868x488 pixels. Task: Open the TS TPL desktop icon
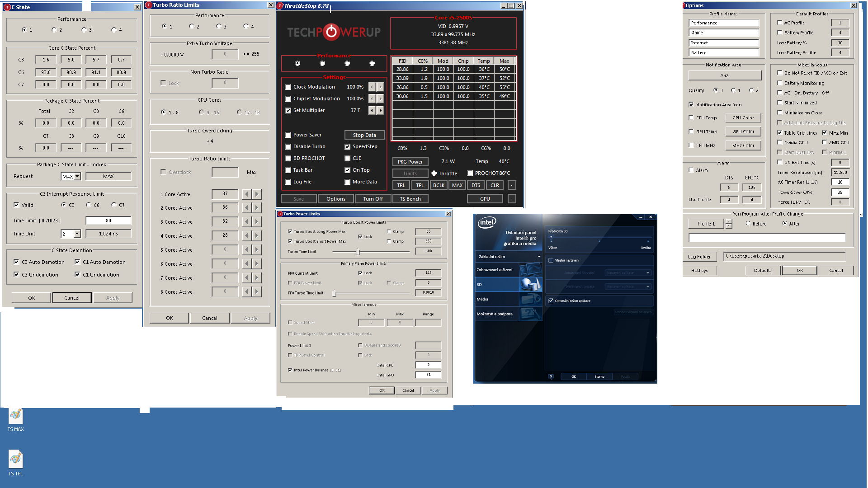click(x=15, y=459)
